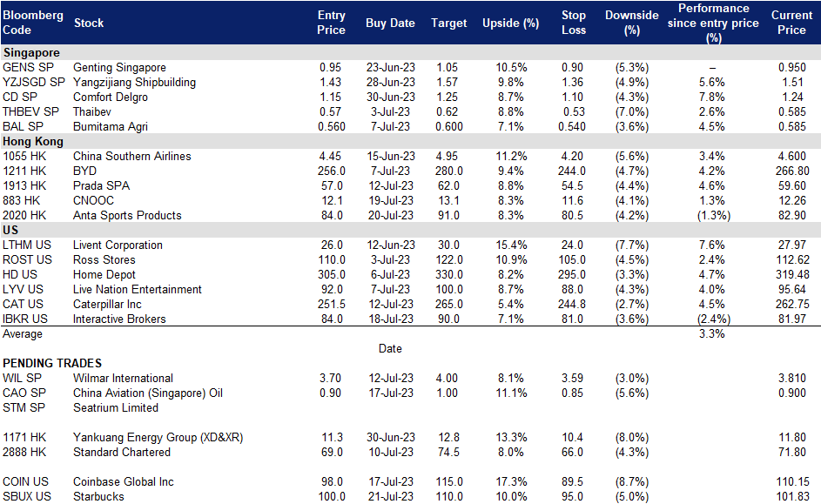Click the 'Stock' column header

tap(89, 23)
